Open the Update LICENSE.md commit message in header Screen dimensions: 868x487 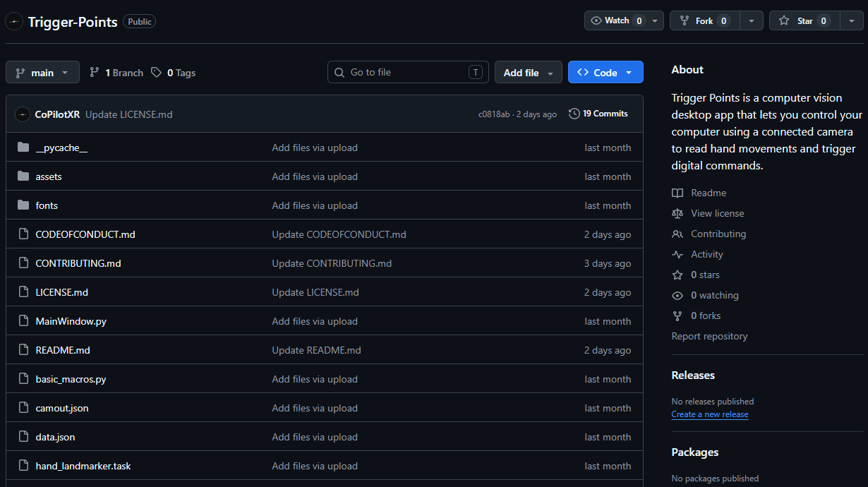129,114
